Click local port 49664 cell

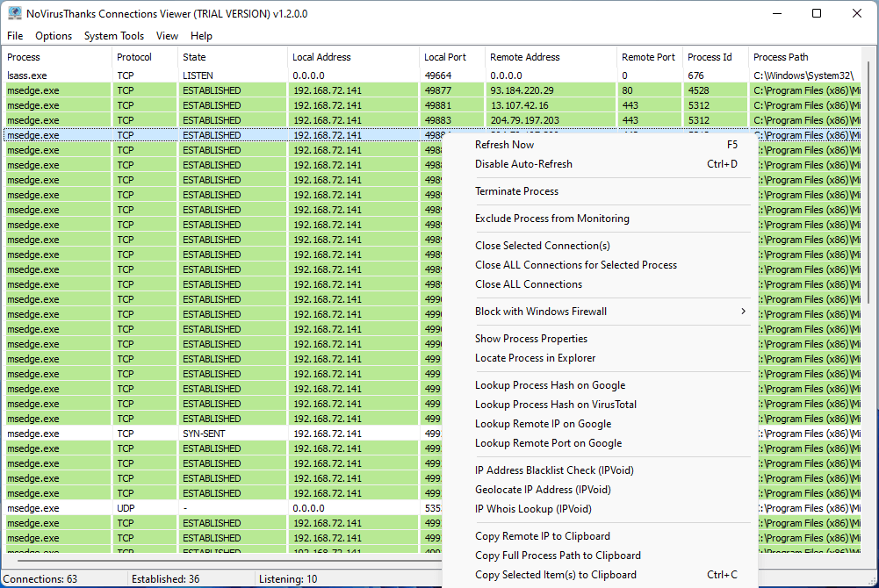click(452, 75)
